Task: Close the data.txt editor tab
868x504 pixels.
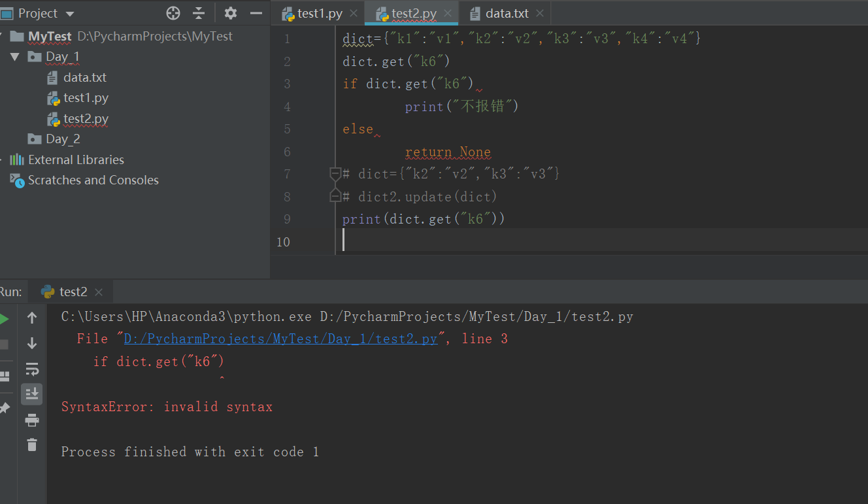Action: click(x=540, y=13)
